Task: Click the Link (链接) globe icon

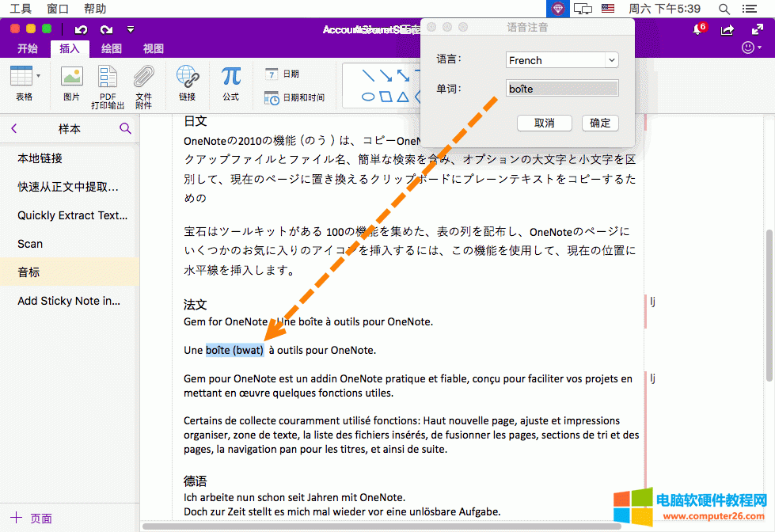Action: [x=187, y=78]
